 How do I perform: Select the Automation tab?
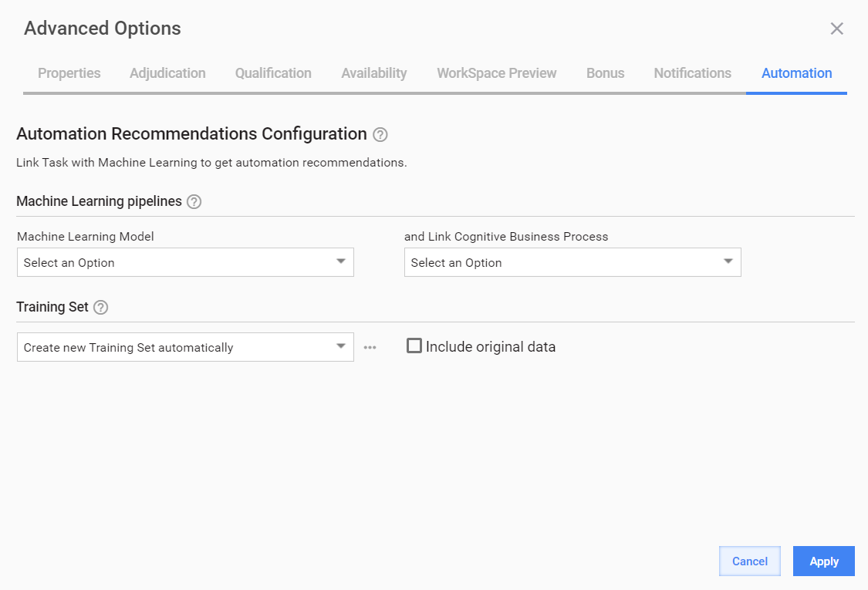pos(796,73)
